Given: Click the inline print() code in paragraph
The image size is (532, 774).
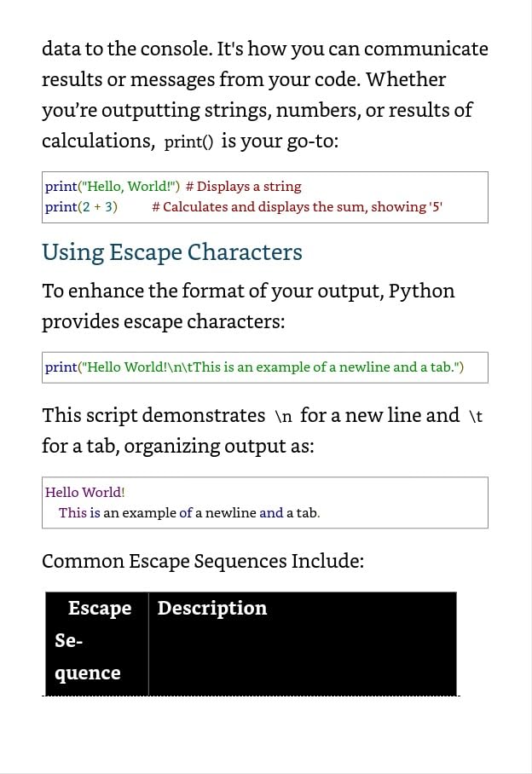Looking at the screenshot, I should [x=188, y=142].
